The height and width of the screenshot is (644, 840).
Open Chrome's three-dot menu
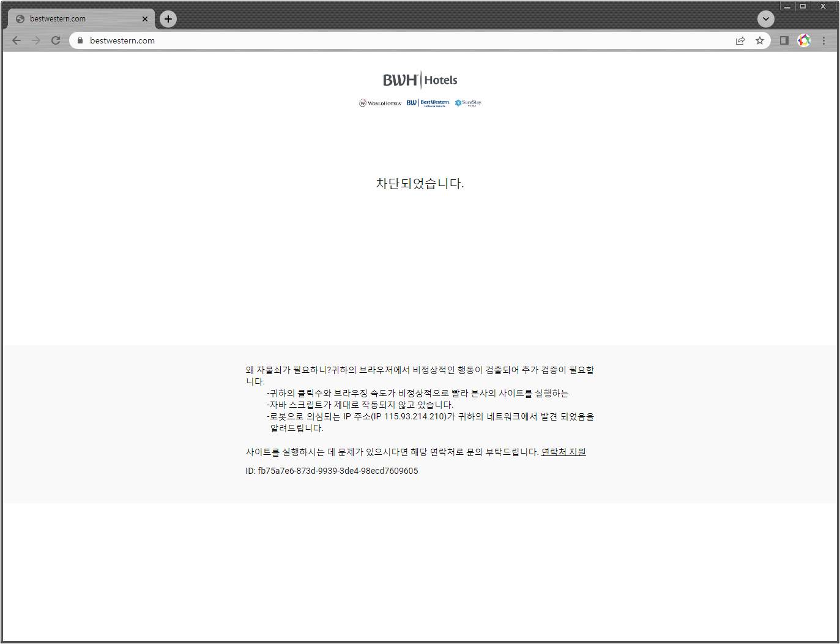tap(824, 40)
